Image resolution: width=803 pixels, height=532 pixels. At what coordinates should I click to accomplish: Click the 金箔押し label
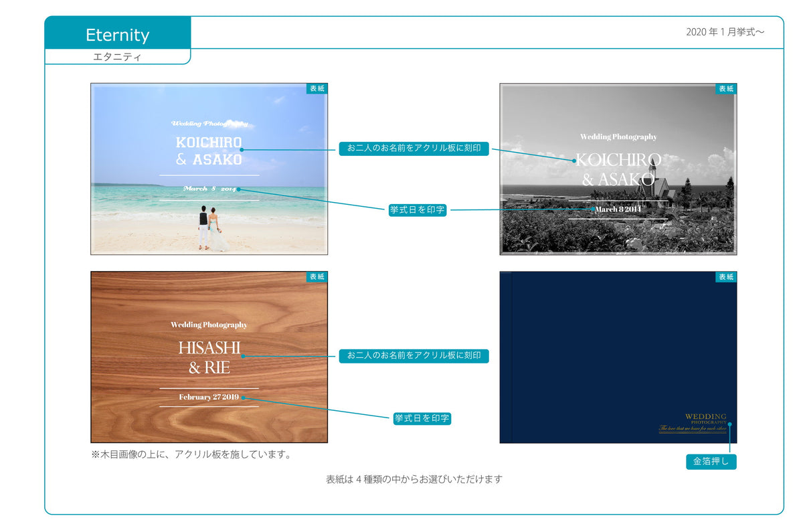tap(711, 462)
